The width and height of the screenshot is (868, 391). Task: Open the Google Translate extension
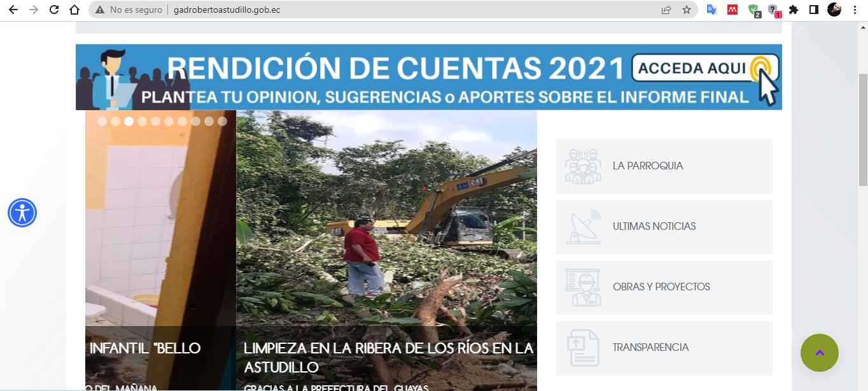pyautogui.click(x=711, y=10)
